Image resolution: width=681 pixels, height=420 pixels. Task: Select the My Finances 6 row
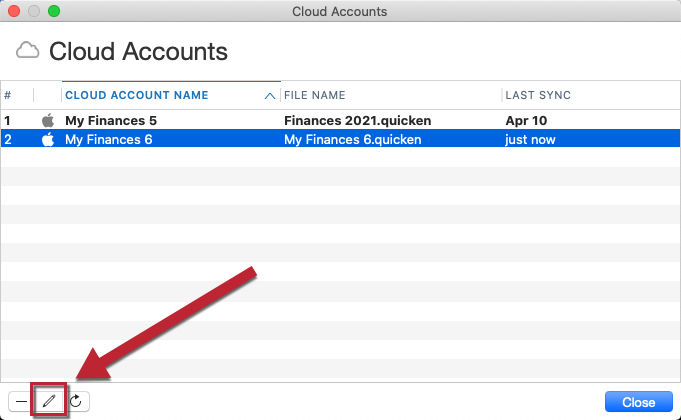pos(340,139)
